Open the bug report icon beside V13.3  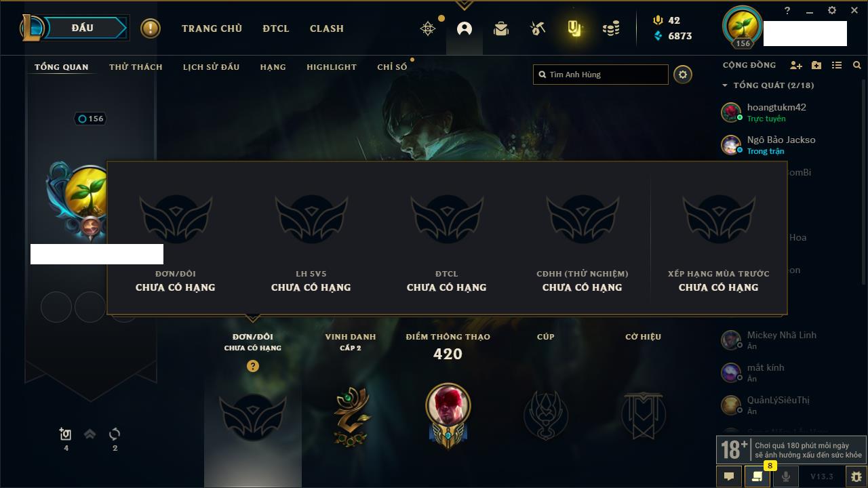856,476
